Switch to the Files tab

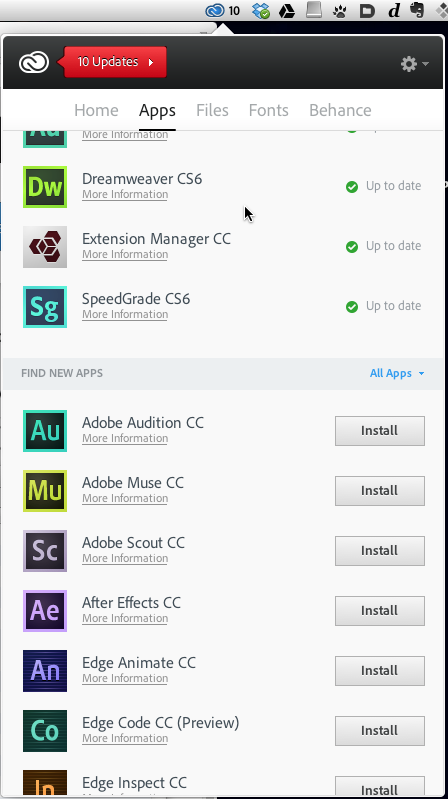click(x=212, y=110)
